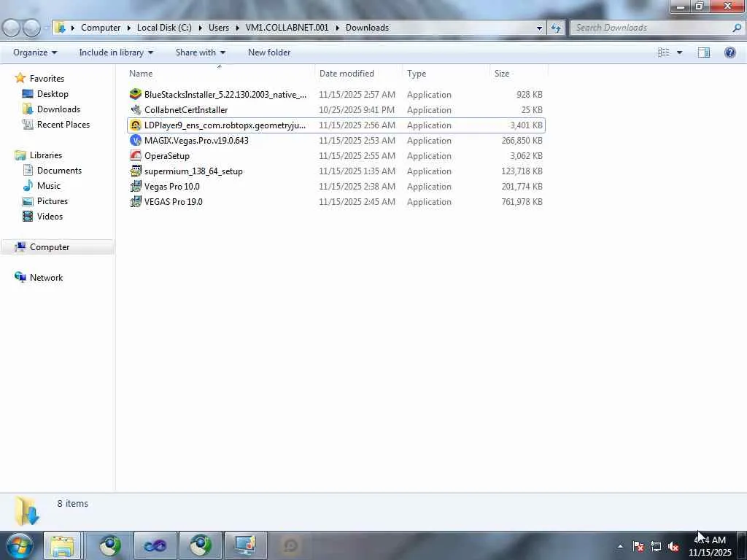Select the 266,850 KB size cell
This screenshot has height=560, width=747.
click(x=522, y=141)
